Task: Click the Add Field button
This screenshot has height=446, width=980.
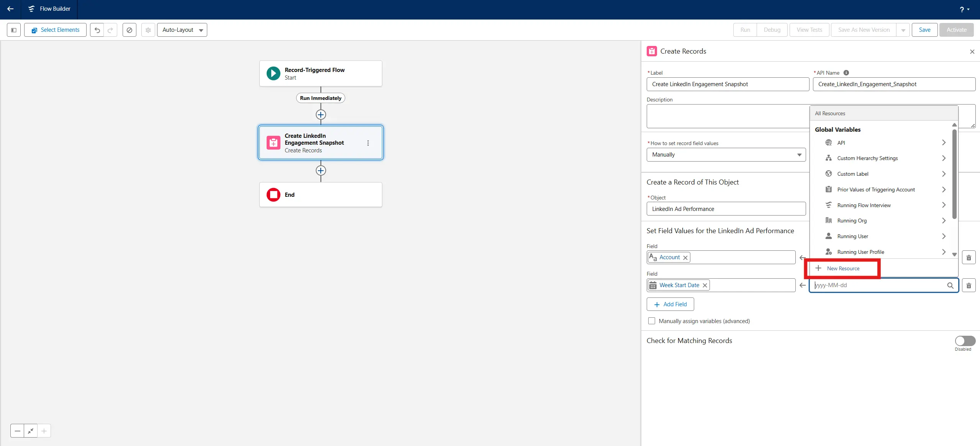Action: coord(670,304)
